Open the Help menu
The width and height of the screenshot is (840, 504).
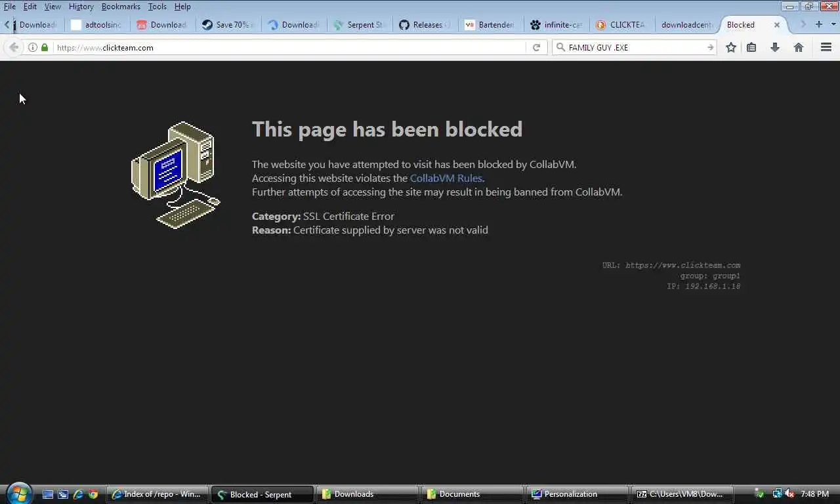pos(182,7)
